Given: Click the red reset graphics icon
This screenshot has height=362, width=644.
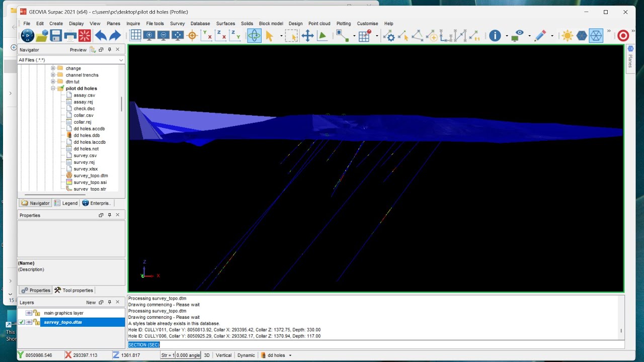Looking at the screenshot, I should [85, 36].
